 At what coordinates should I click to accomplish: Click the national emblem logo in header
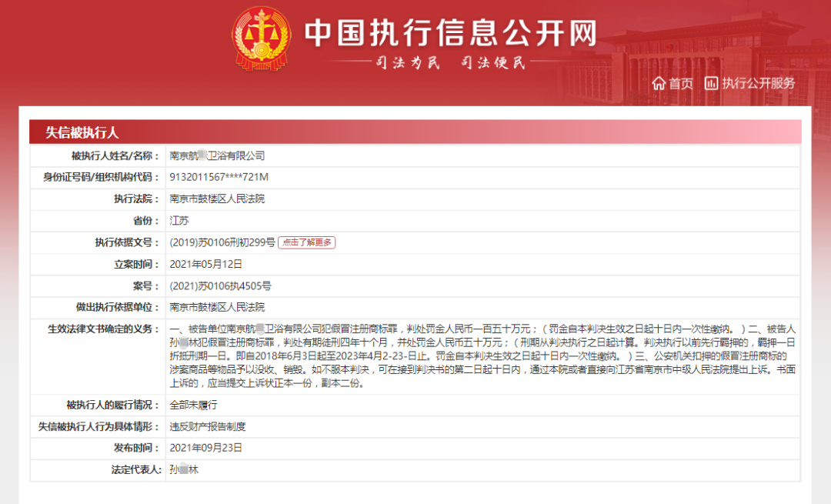(262, 38)
